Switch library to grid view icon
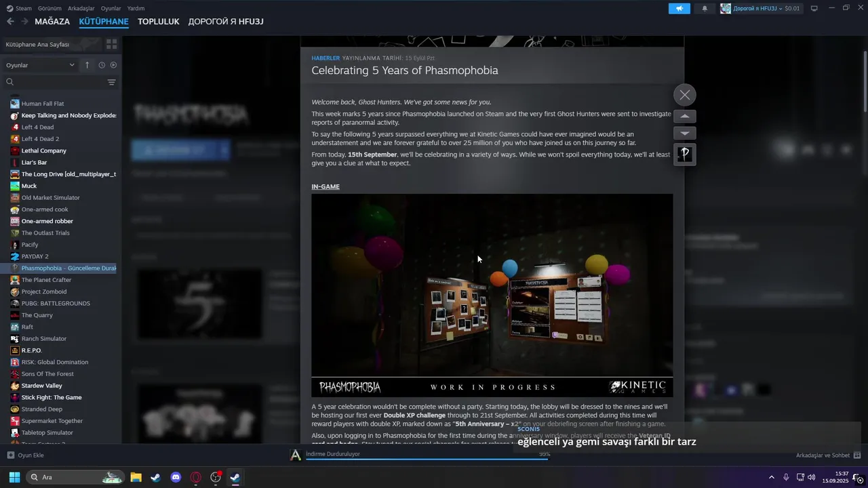 pos(111,44)
